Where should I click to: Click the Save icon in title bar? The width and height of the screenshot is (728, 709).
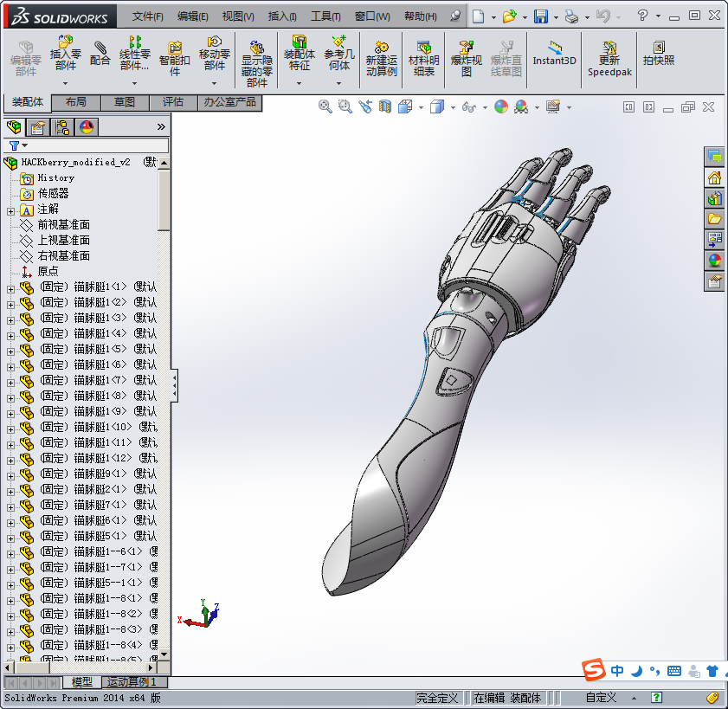click(541, 16)
